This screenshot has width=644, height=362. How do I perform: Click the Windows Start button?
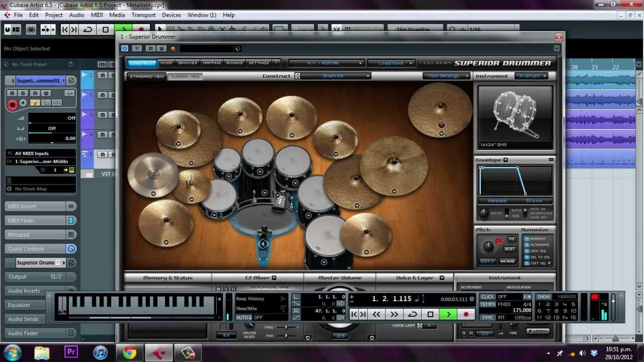[12, 352]
